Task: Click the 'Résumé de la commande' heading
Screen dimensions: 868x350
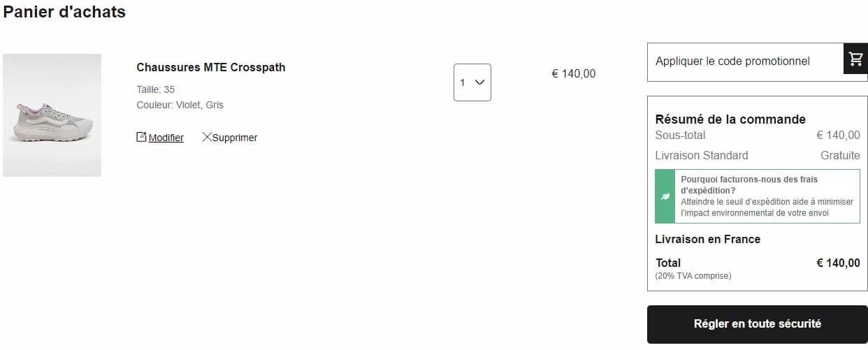Action: (730, 119)
